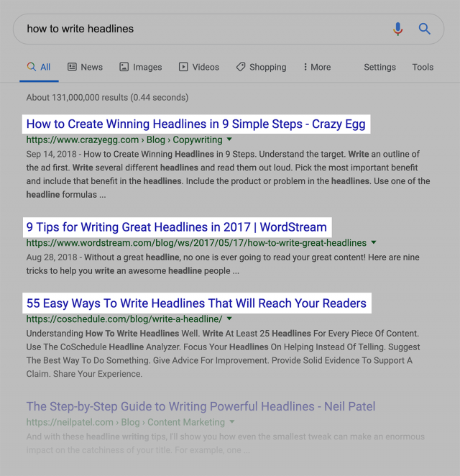Open the Crazy Egg Winning Headlines result
This screenshot has width=460, height=476.
(196, 124)
